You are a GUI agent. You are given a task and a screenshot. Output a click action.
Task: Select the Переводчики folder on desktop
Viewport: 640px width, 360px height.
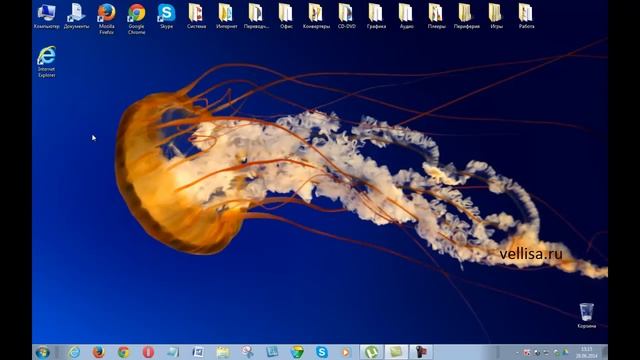click(256, 16)
